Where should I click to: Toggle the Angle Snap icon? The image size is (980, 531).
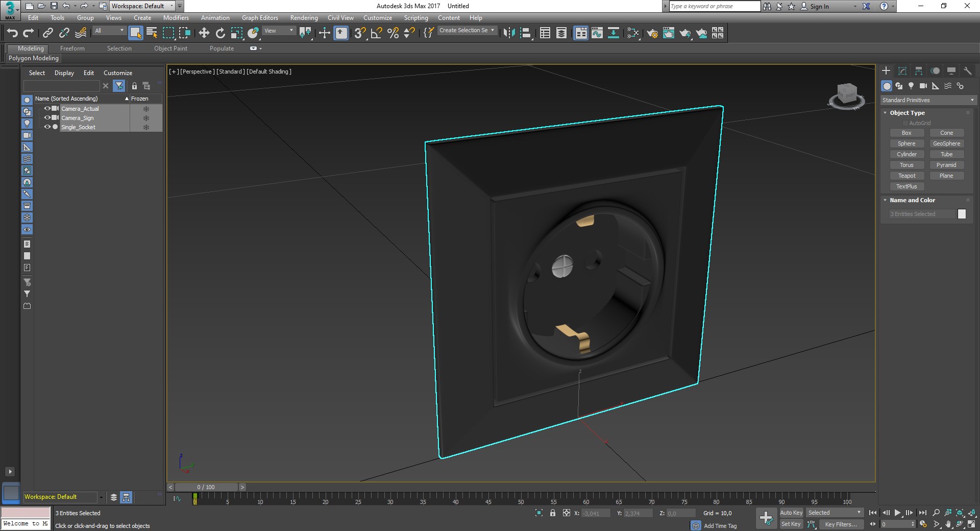376,33
